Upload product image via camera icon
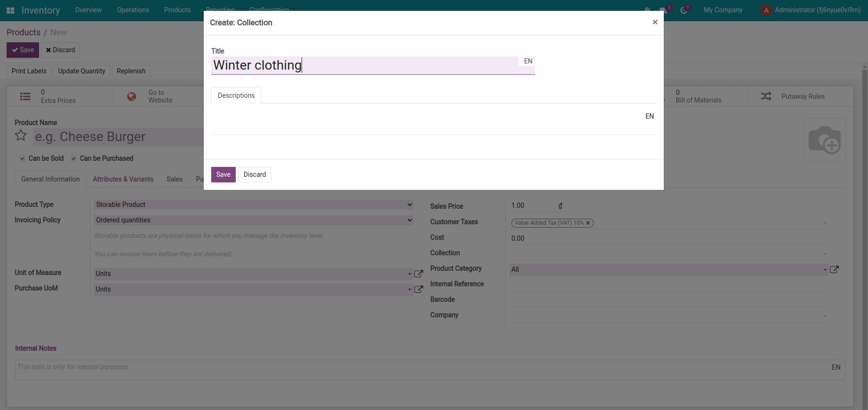Image resolution: width=868 pixels, height=410 pixels. click(824, 139)
